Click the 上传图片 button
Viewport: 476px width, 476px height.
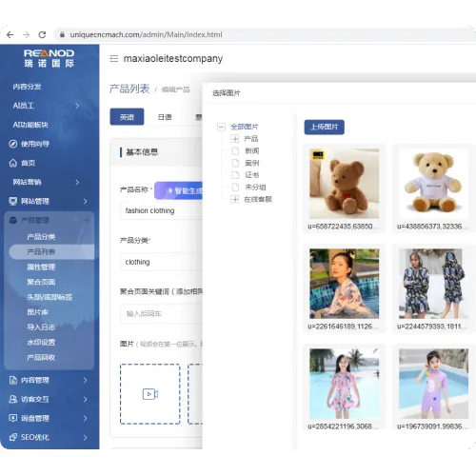pyautogui.click(x=325, y=127)
